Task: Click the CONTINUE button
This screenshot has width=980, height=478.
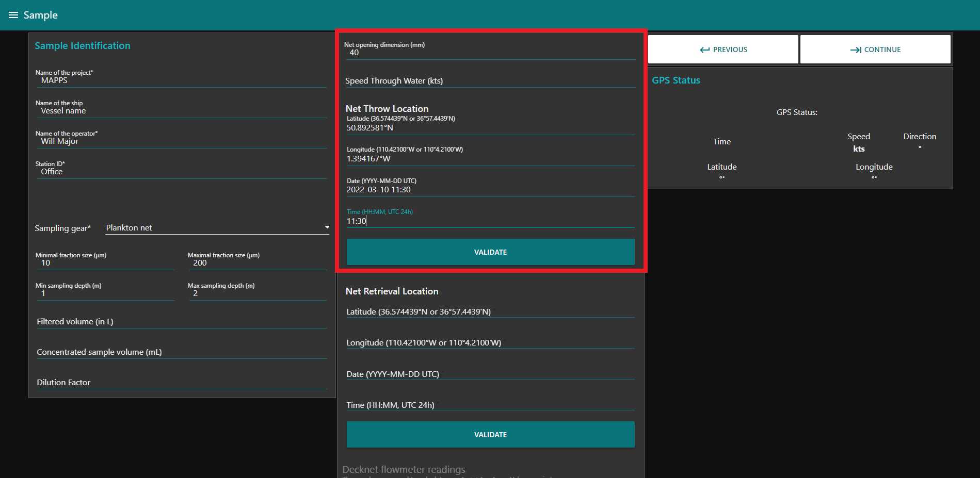Action: 875,50
